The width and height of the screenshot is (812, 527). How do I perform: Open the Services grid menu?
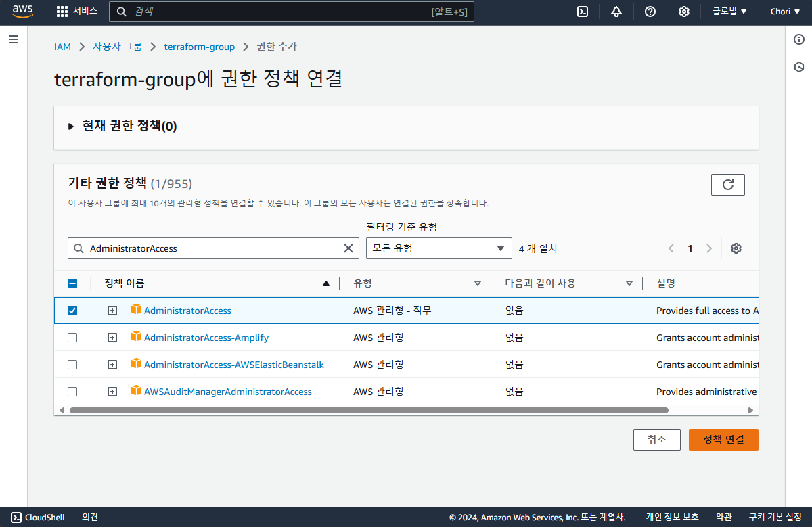76,12
